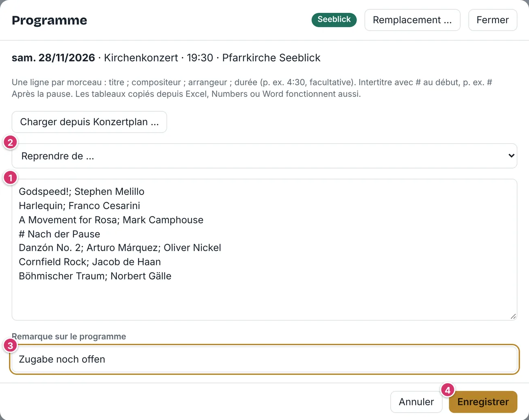The height and width of the screenshot is (420, 529).
Task: Cancel with the Annuler button
Action: pyautogui.click(x=416, y=402)
